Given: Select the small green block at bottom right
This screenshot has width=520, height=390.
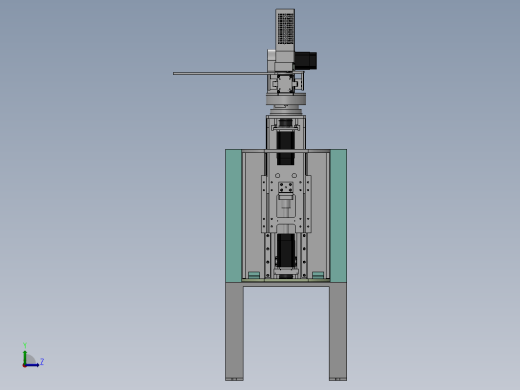Looking at the screenshot, I should click(x=318, y=275).
